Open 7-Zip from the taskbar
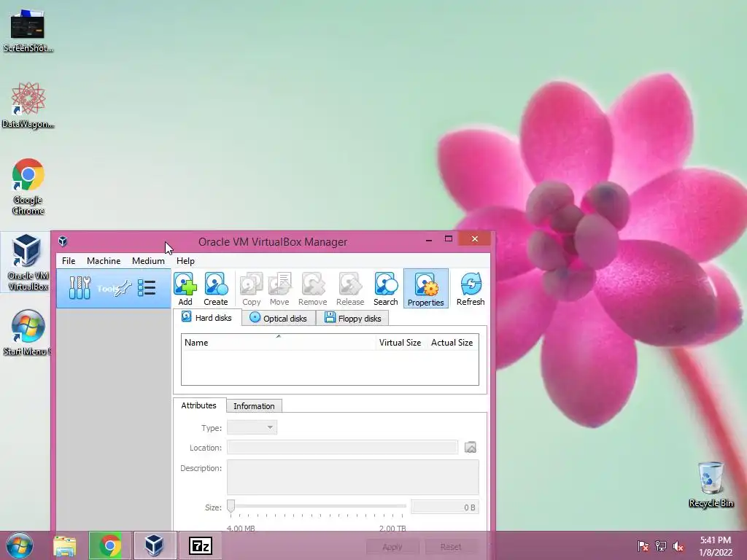Viewport: 747px width, 560px height. pos(200,545)
